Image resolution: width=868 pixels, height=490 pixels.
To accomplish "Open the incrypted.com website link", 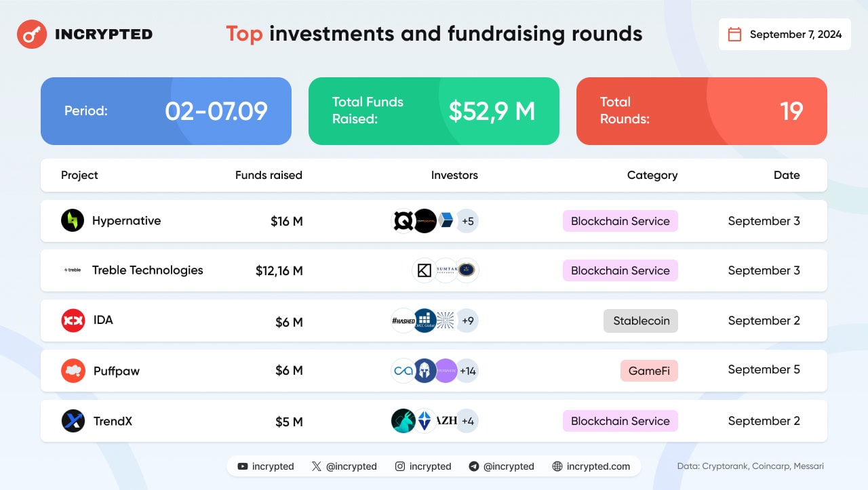I will [597, 466].
